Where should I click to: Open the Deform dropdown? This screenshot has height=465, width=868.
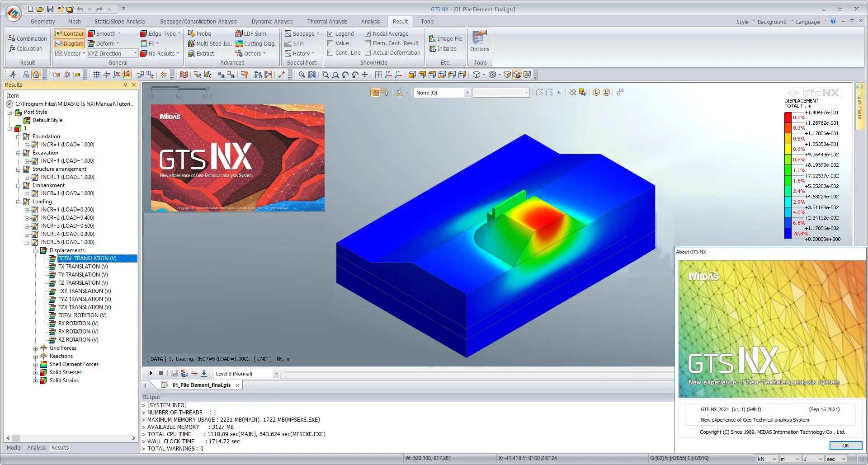pyautogui.click(x=104, y=43)
